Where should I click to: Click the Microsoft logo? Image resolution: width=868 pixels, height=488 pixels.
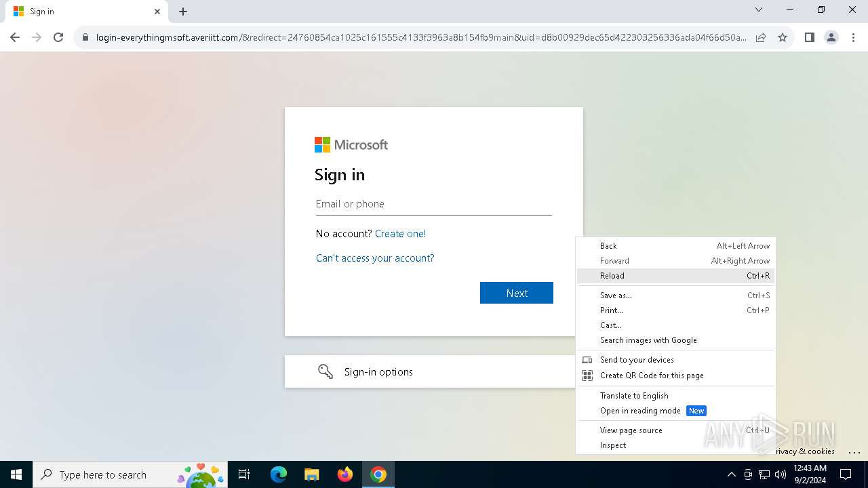351,144
